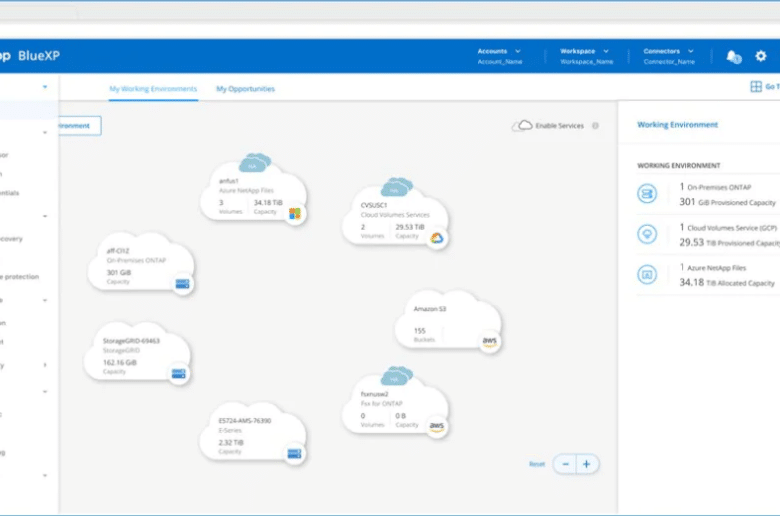
Task: Open the Connectors dropdown
Action: click(x=669, y=56)
